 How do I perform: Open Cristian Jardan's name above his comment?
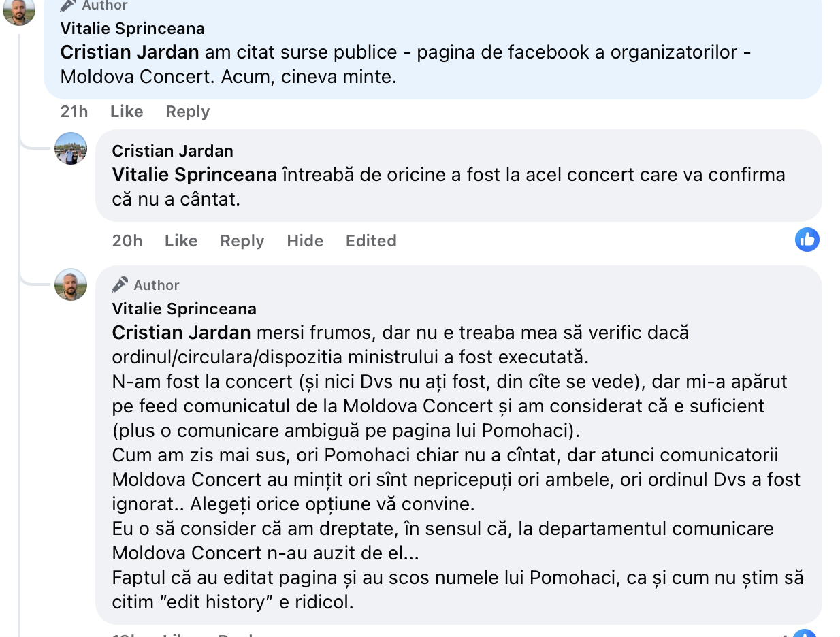[172, 151]
